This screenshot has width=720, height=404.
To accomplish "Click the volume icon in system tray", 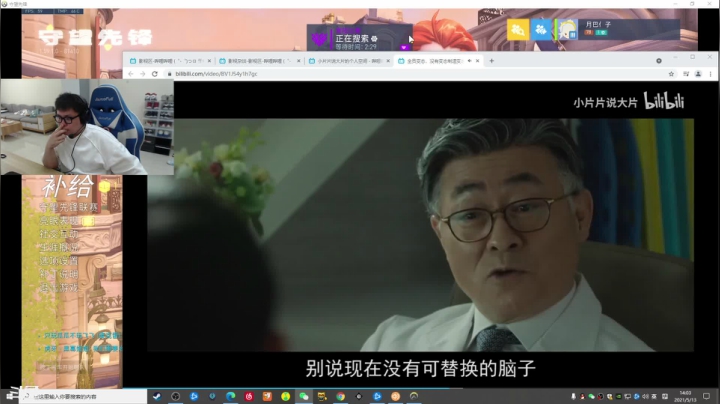I will pos(645,396).
